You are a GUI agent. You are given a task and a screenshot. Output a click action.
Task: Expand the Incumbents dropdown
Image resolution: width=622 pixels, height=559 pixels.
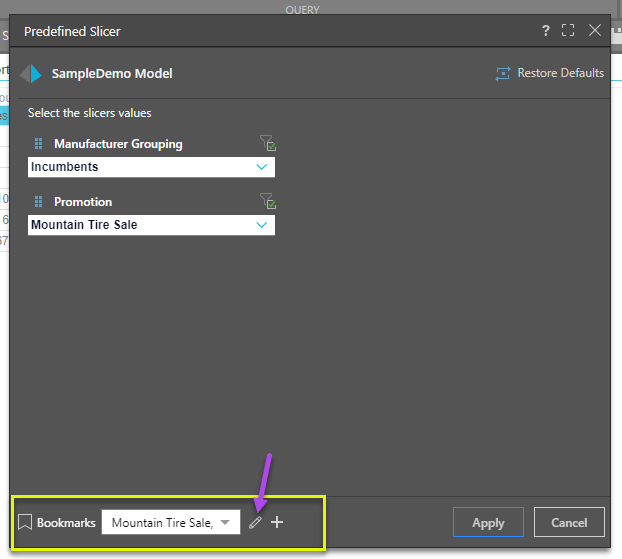click(x=262, y=167)
